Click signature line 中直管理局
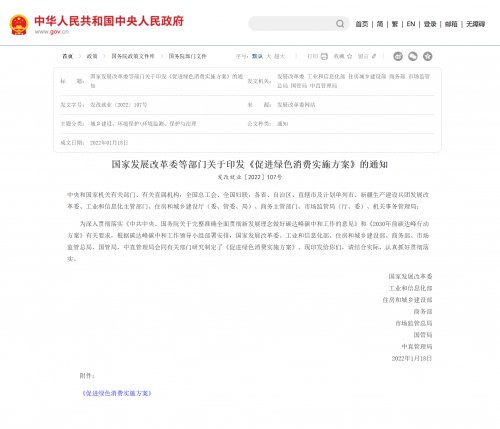The image size is (500, 429). [x=417, y=346]
